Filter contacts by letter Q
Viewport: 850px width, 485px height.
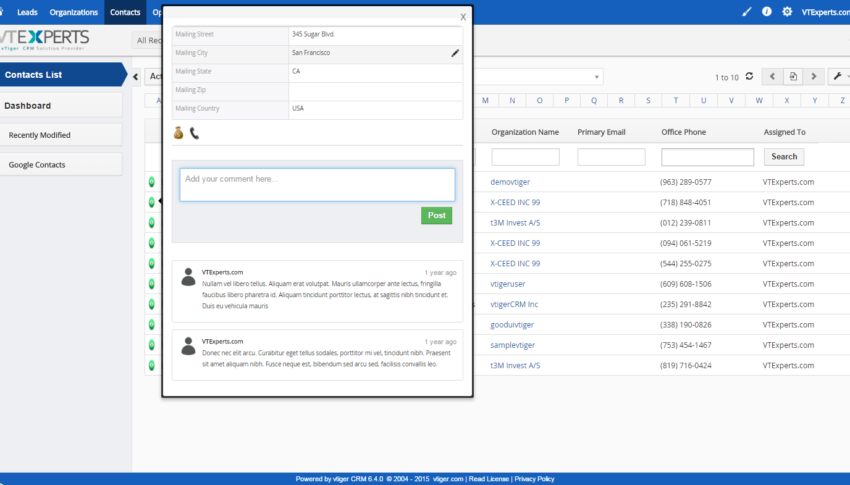[594, 100]
